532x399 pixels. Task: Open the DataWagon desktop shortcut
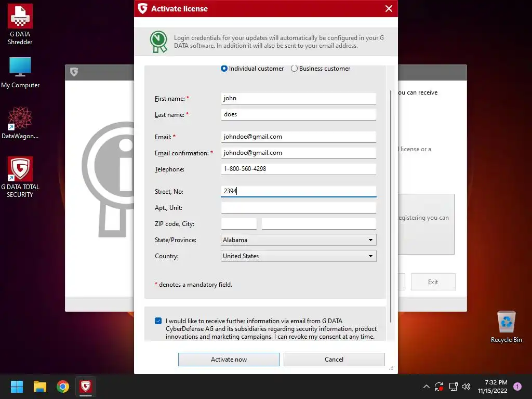[20, 123]
